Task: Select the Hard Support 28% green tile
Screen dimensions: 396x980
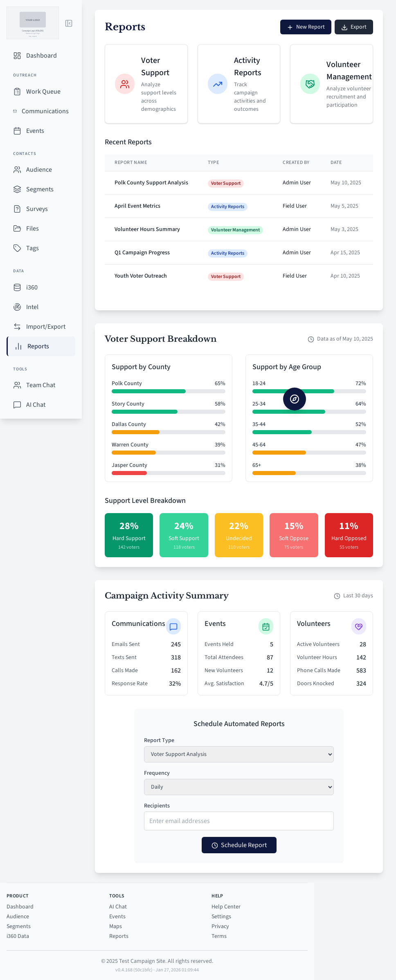Action: pos(129,535)
